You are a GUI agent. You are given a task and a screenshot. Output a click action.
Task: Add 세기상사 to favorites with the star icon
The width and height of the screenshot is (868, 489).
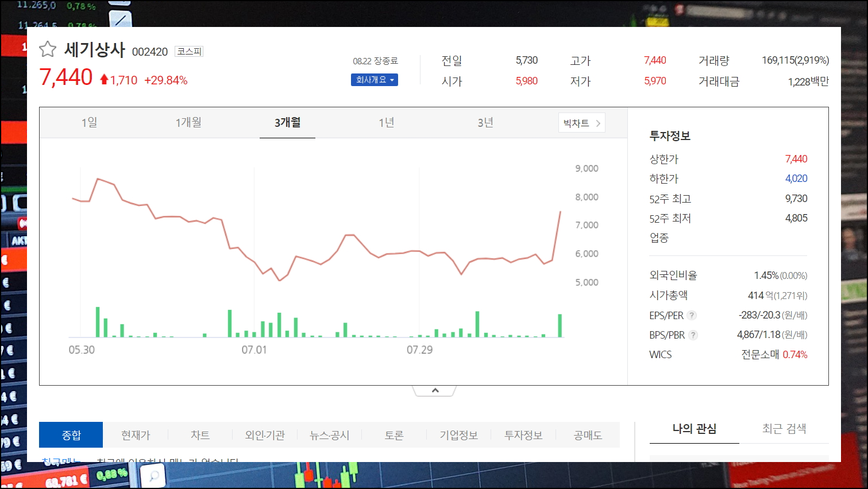pos(48,49)
